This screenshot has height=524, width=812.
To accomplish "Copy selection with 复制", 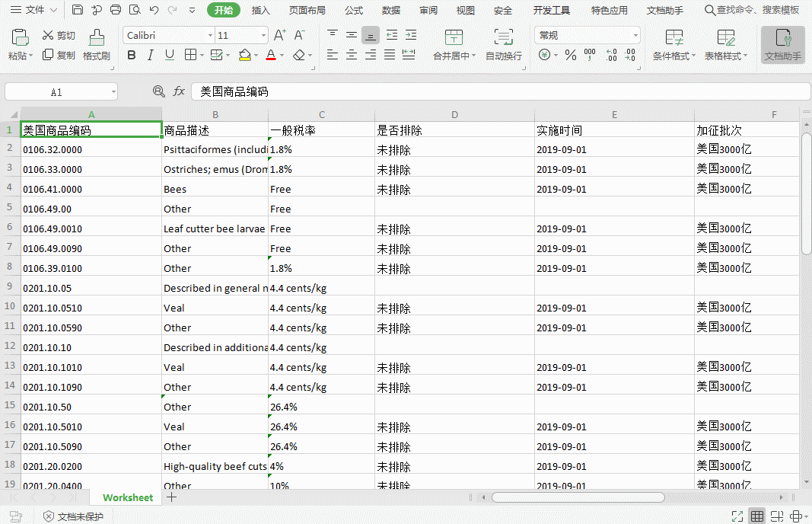I will tap(59, 55).
